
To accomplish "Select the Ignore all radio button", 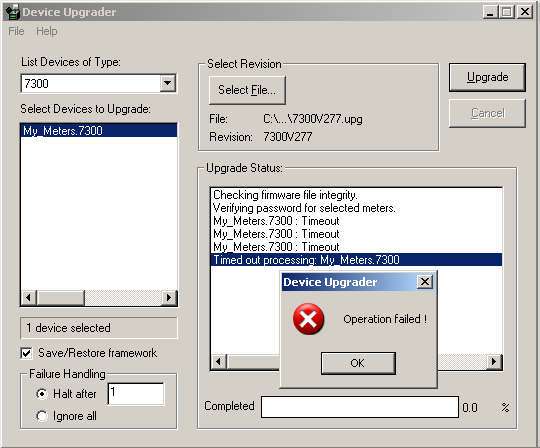I will [42, 416].
